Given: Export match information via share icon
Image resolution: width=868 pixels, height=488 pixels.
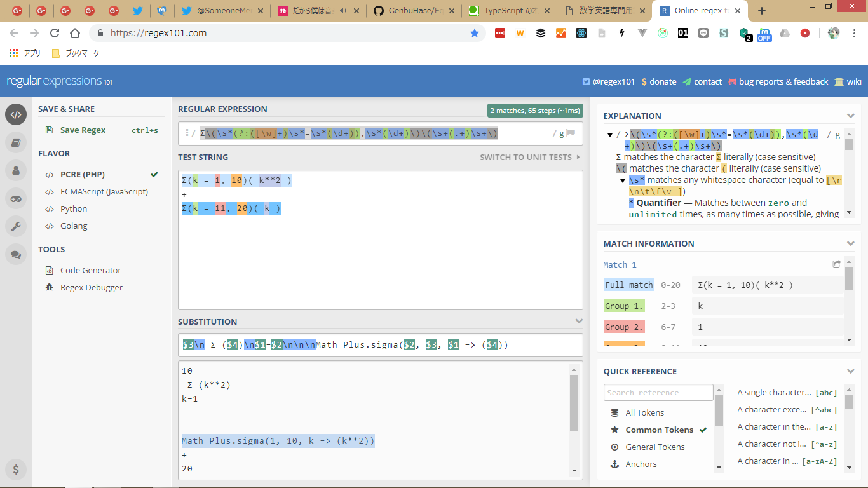Looking at the screenshot, I should pos(837,264).
